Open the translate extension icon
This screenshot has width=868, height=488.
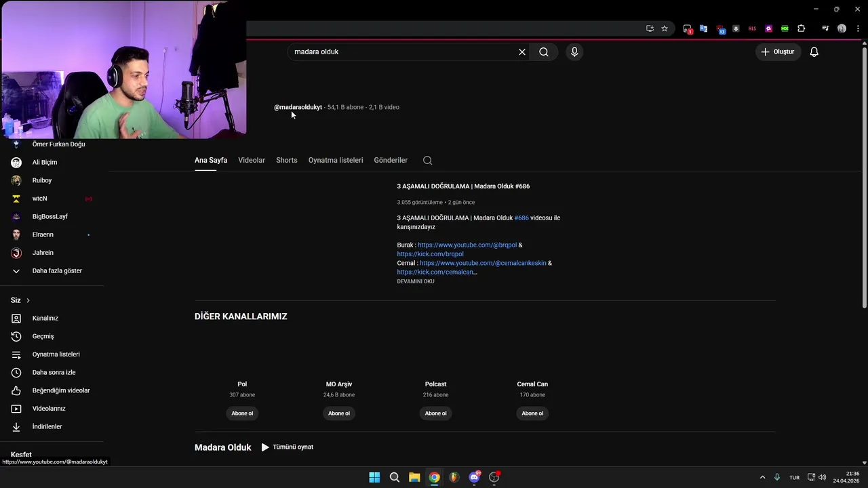click(703, 28)
